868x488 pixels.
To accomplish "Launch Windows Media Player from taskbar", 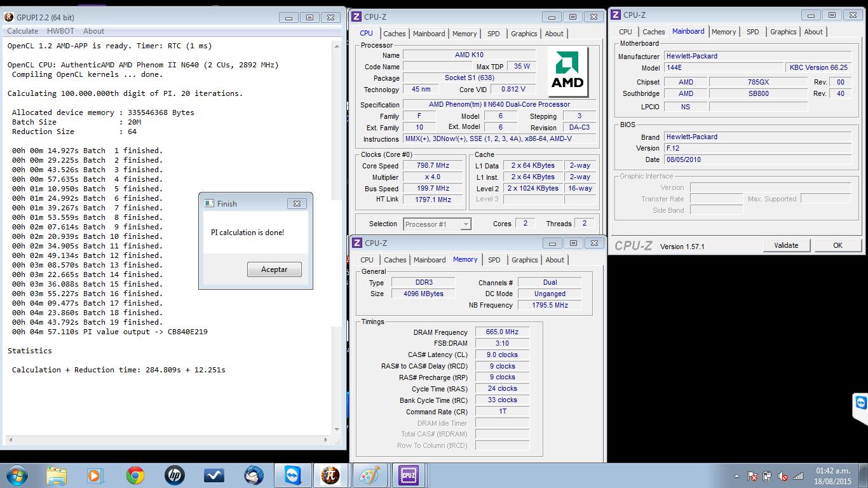I will click(95, 475).
